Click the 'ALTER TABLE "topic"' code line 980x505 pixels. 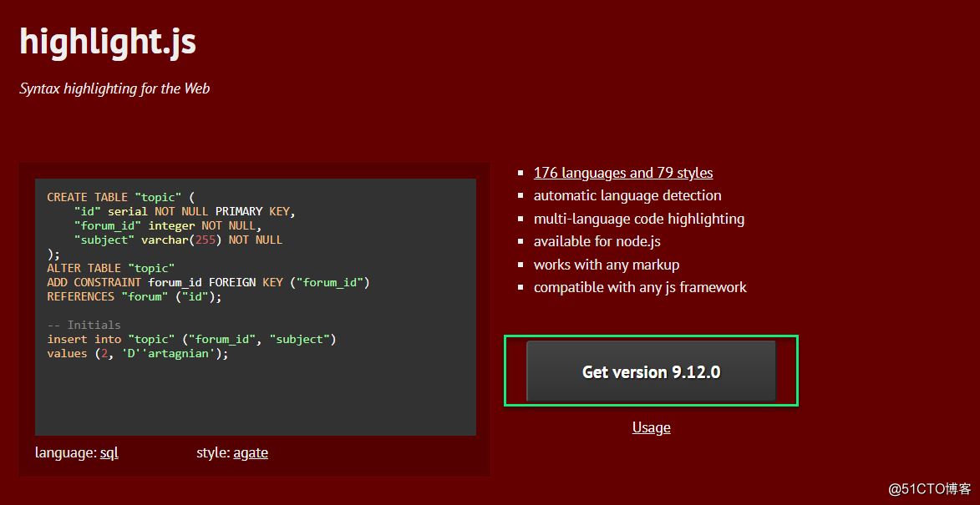[110, 269]
